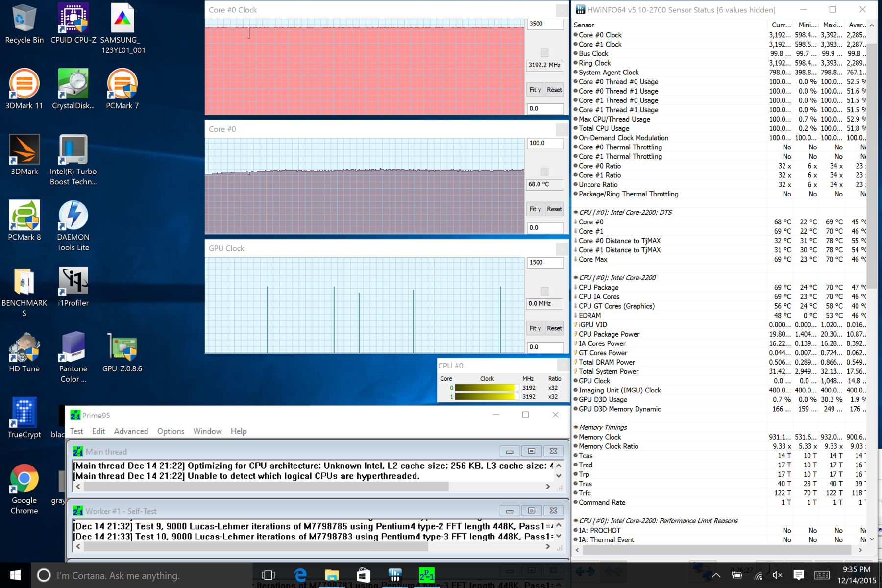Open the Edit menu in Prime95

(98, 431)
